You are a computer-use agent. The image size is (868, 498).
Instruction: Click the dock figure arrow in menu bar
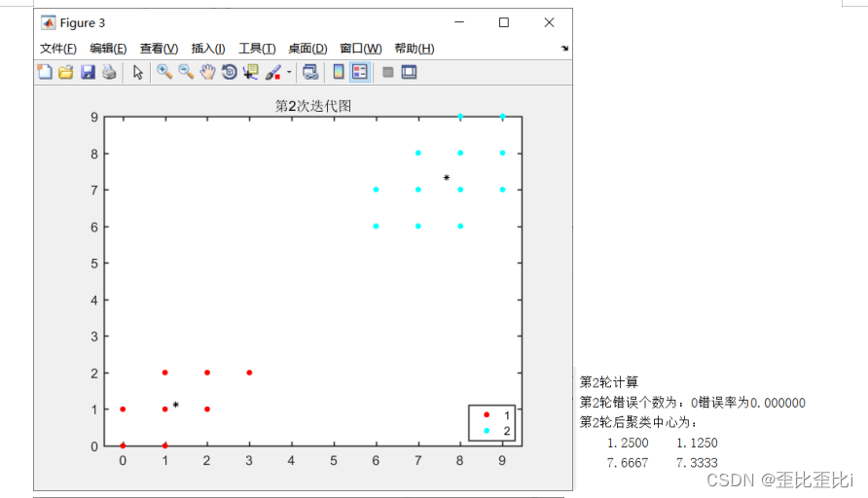[x=564, y=48]
